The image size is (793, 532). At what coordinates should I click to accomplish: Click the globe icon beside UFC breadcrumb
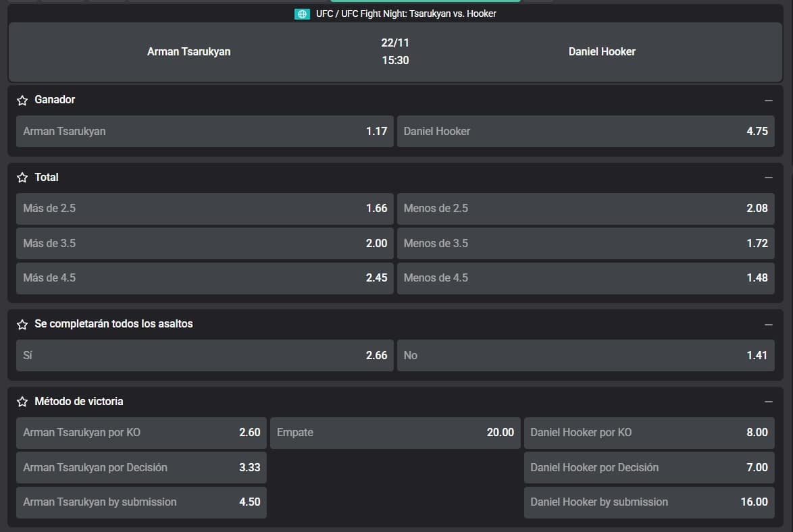pyautogui.click(x=302, y=14)
